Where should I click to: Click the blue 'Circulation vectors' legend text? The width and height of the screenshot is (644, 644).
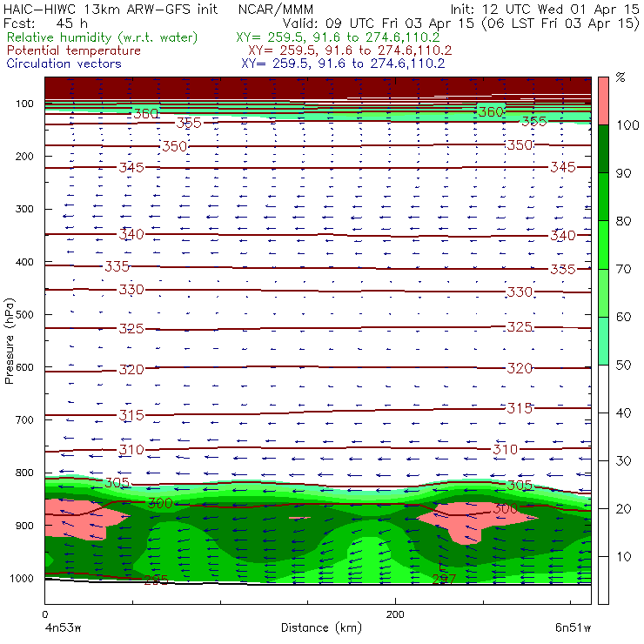[x=64, y=64]
